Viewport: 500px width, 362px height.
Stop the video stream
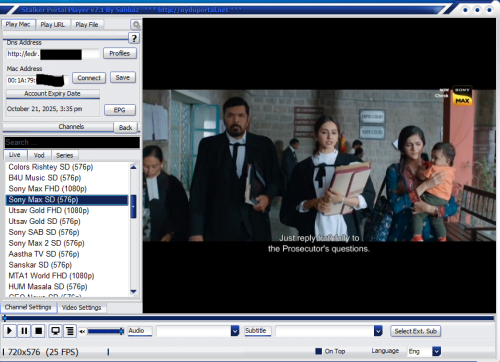click(x=39, y=331)
